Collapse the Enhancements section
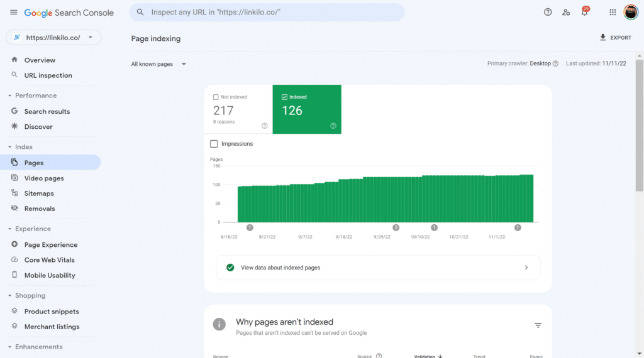 tap(10, 347)
